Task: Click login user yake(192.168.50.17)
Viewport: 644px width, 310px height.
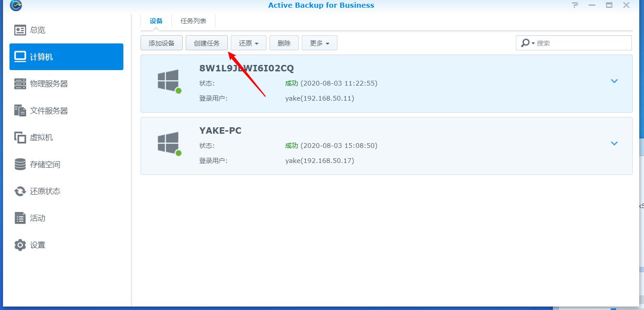Action: [x=319, y=161]
